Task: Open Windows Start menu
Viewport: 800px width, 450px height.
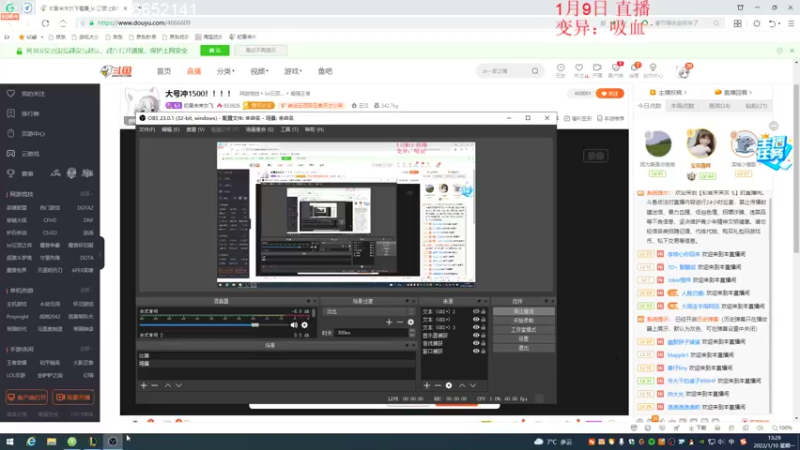Action: (10, 441)
